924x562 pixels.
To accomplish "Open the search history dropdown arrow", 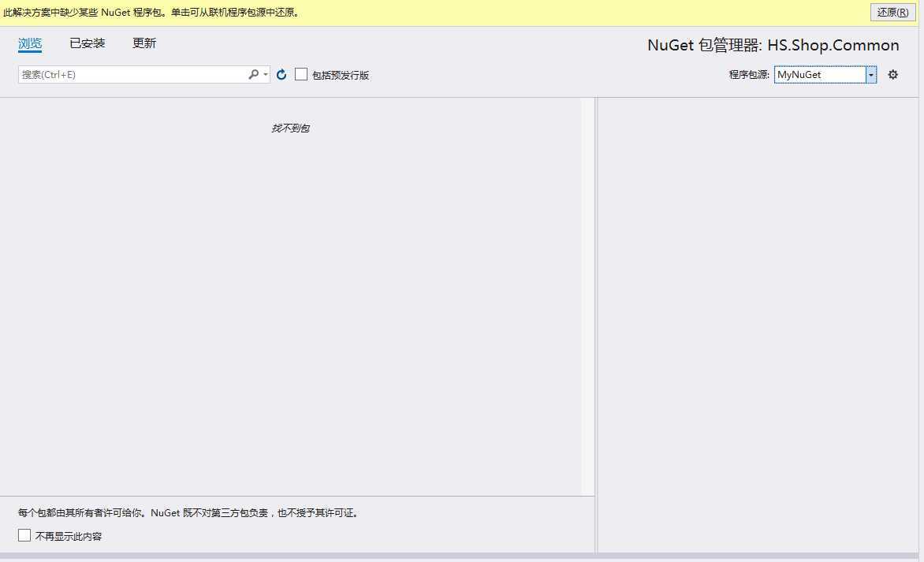I will (x=266, y=74).
